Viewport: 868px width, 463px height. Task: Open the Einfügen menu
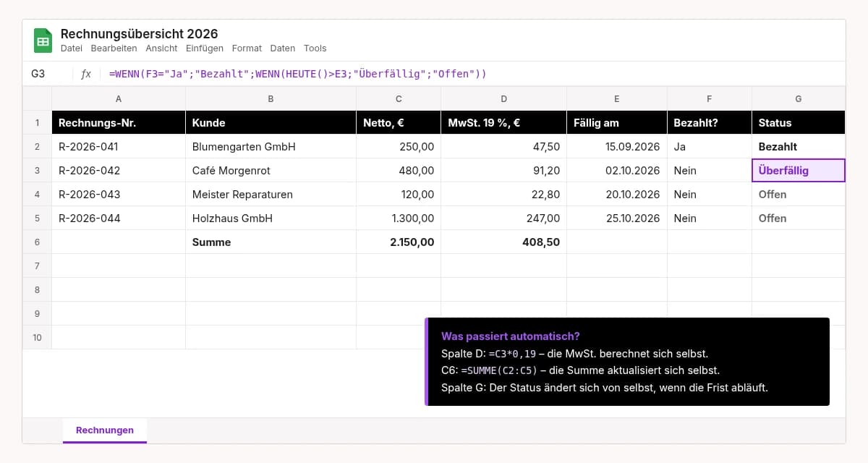205,48
